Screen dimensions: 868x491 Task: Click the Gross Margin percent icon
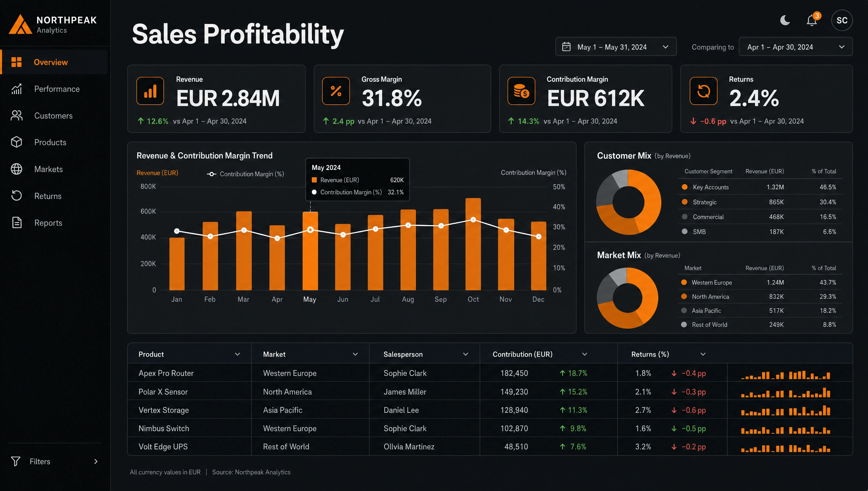pos(336,91)
